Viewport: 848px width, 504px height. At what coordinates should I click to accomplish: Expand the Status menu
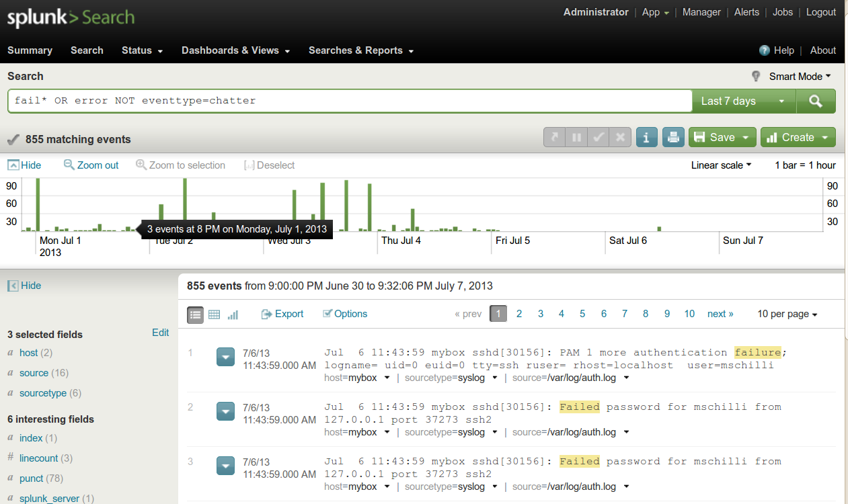point(142,50)
